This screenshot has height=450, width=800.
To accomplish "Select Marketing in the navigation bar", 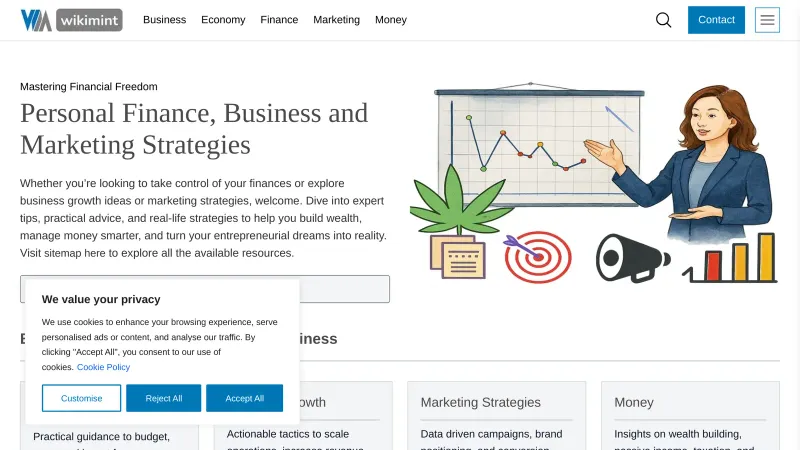I will coord(336,20).
